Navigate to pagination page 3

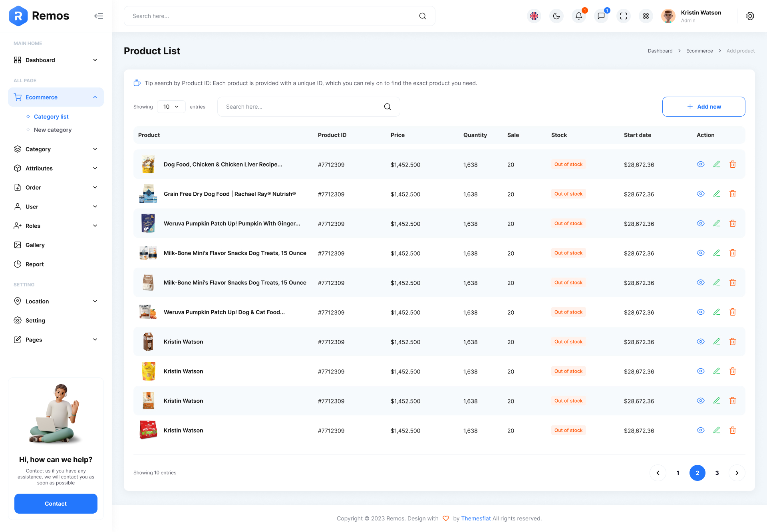[717, 472]
